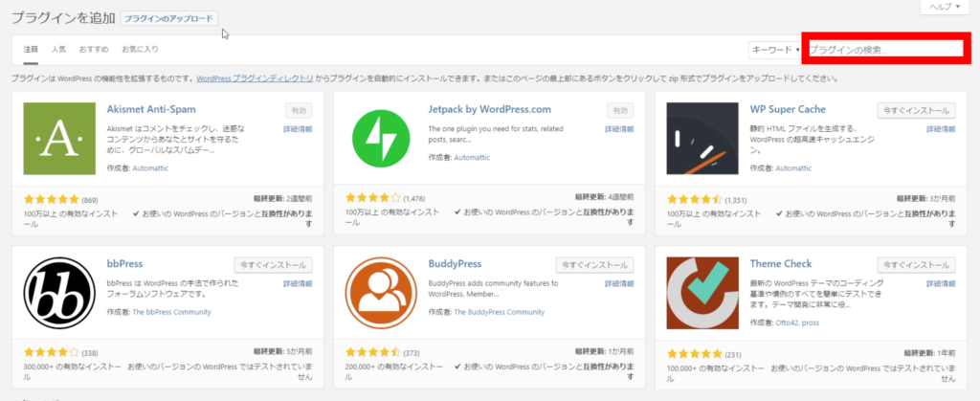980x401 pixels.
Task: Focus the プラグインの検索 search field
Action: (x=885, y=50)
